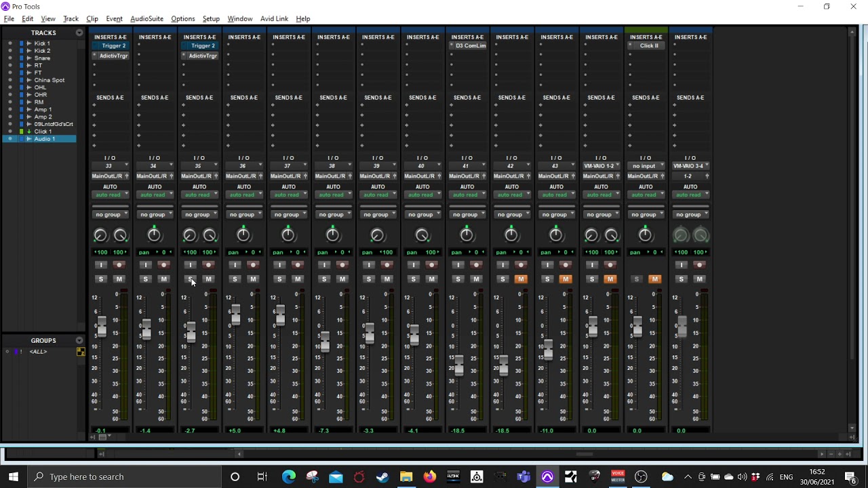Click the OHL track type icon
Viewport: 868px width, 488px height.
pyautogui.click(x=29, y=87)
